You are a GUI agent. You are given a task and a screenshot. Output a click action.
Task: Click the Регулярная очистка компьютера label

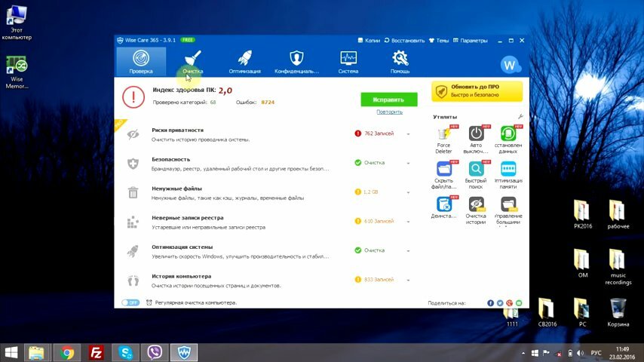195,303
